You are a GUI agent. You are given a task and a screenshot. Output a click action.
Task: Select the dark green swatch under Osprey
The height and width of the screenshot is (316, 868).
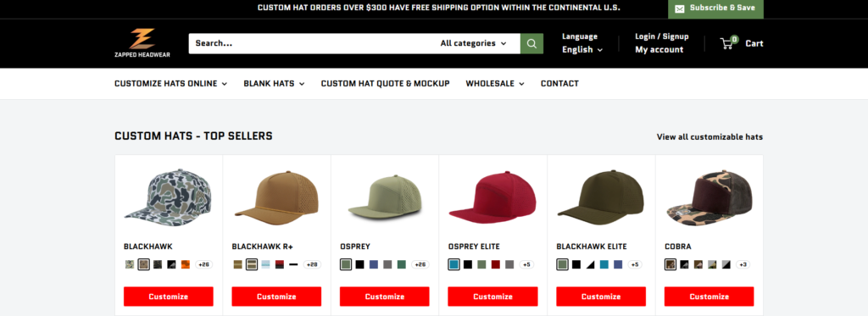pyautogui.click(x=401, y=264)
